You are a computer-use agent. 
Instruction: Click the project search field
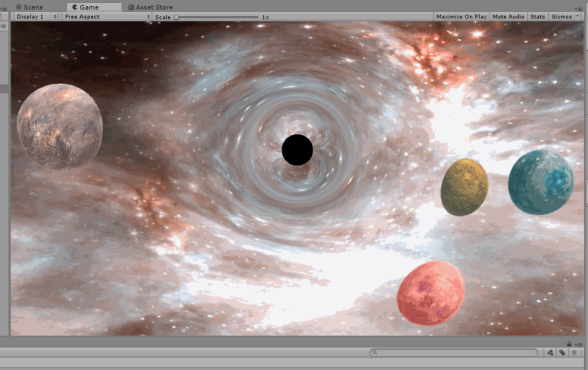(453, 353)
